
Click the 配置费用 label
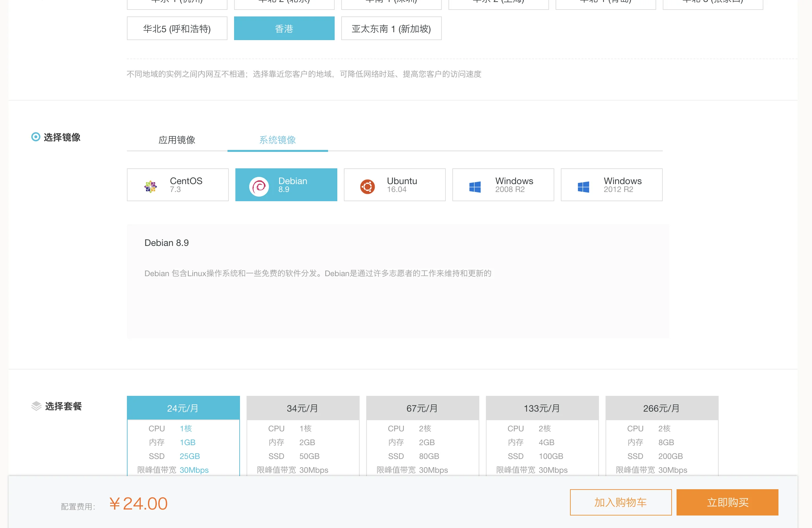pos(78,507)
